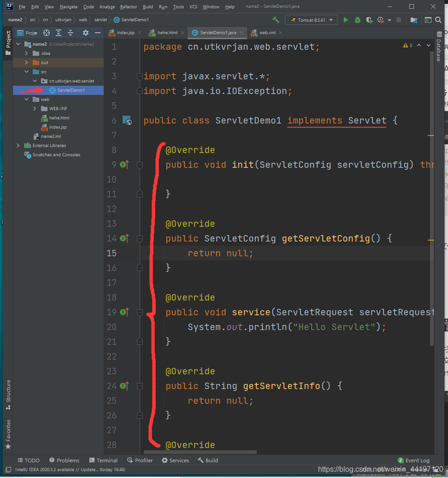
Task: Open Project Structure from the toolbar
Action: pos(413,20)
